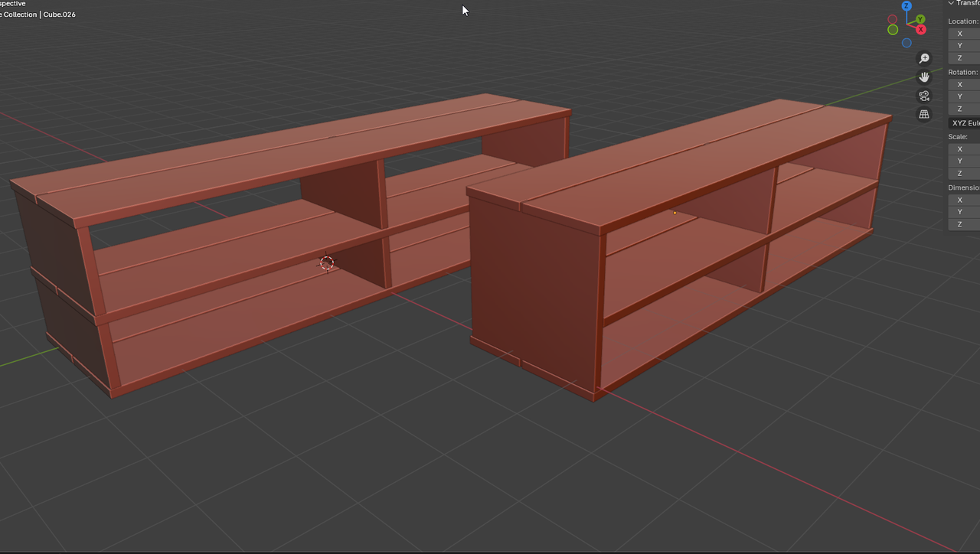Click the negative X axis gizmo circle
The width and height of the screenshot is (980, 554).
893,19
